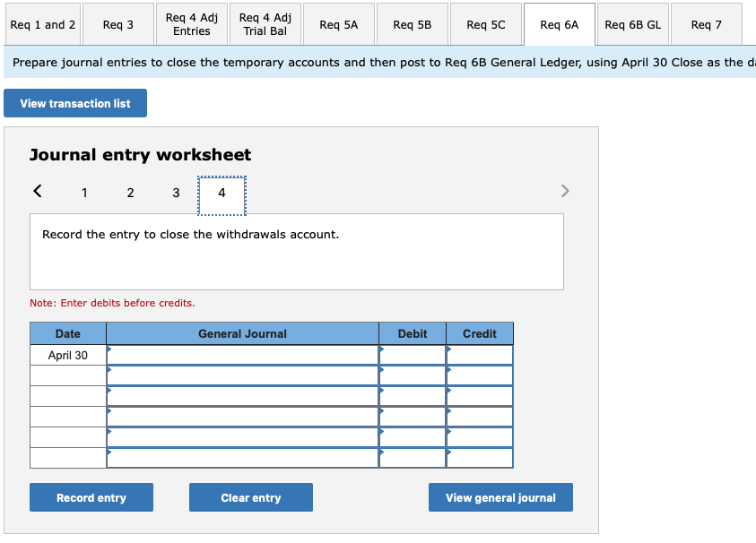Switch to the Req 7 tab

706,25
